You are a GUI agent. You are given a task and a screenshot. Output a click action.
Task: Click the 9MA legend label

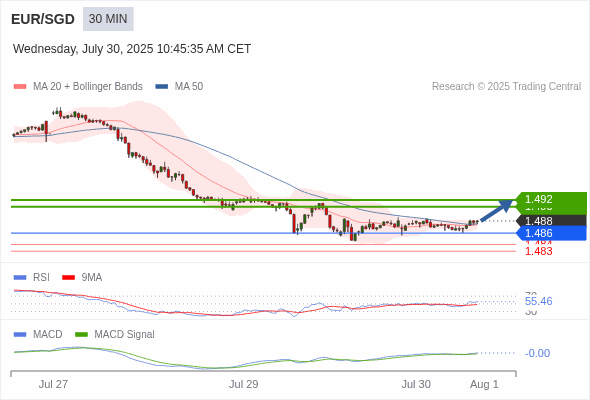pos(92,278)
